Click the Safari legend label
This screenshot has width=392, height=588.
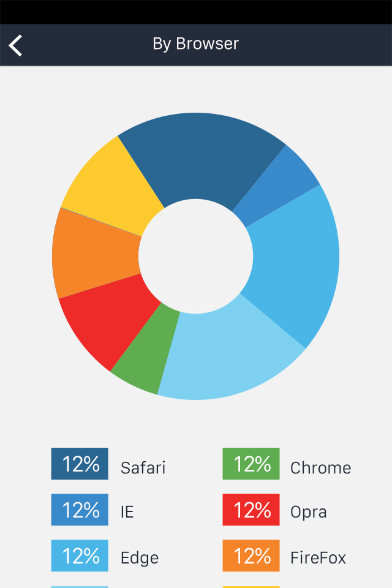(143, 467)
